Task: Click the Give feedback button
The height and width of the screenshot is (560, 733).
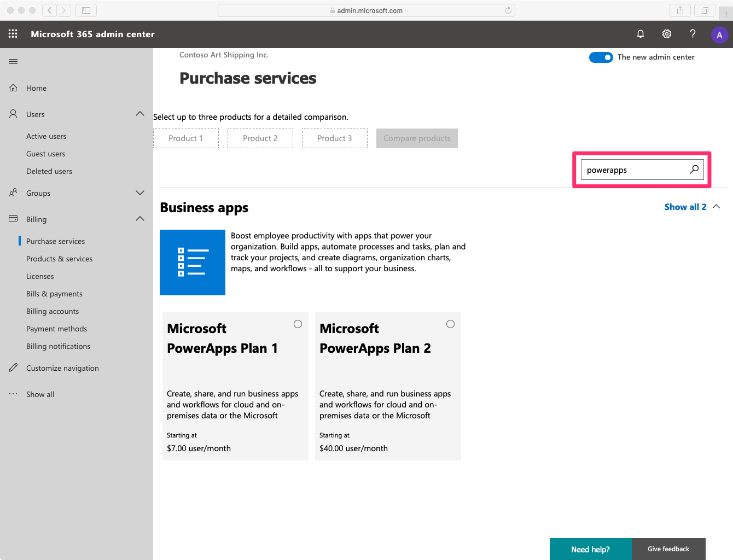Action: (x=668, y=549)
